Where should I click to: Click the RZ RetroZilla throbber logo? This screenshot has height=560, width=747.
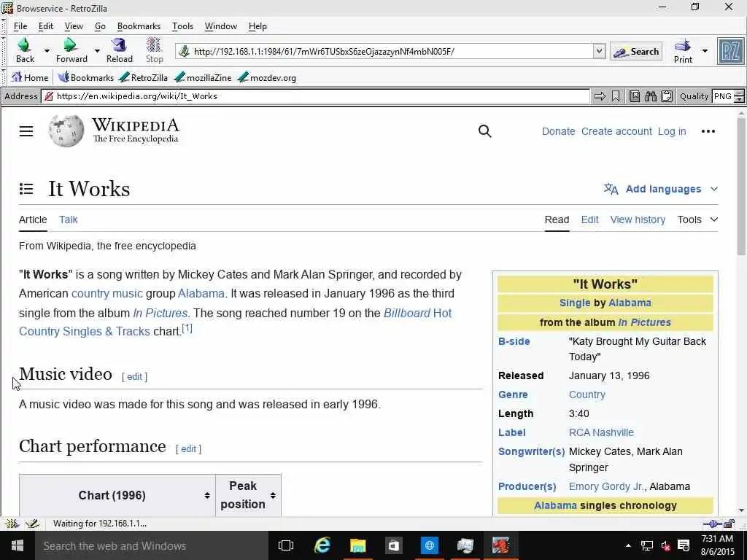(730, 51)
